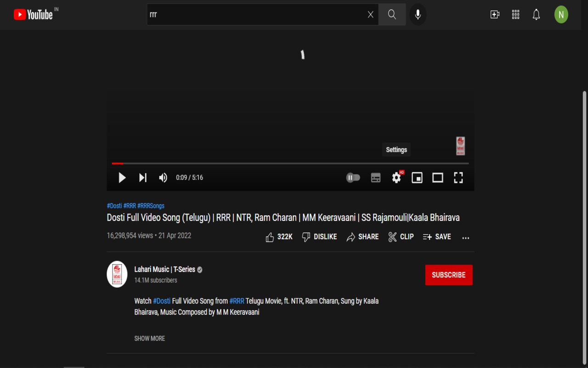Open the YouTube home logo
The image size is (588, 368).
click(x=33, y=15)
